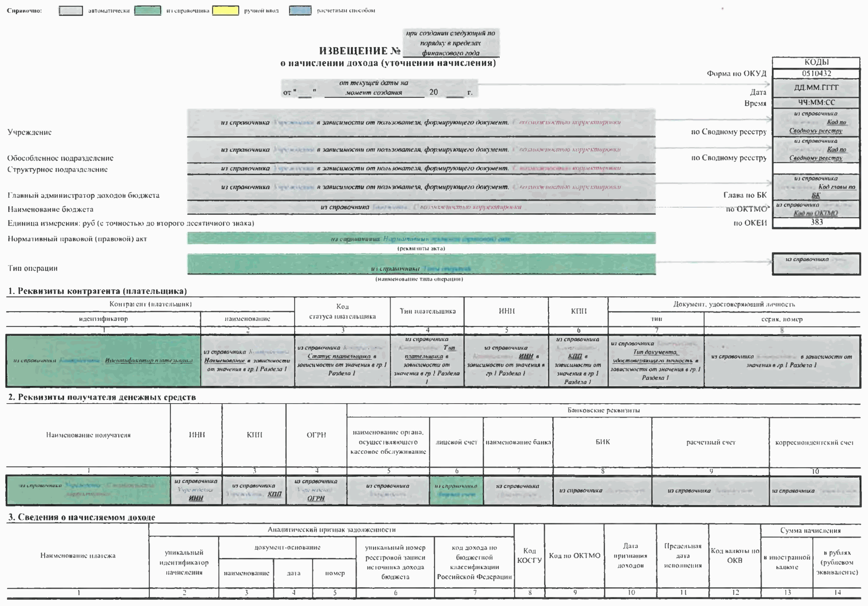Click the 'ЧЧ:ММ:СС' time code cell
The height and width of the screenshot is (606, 868).
click(816, 102)
